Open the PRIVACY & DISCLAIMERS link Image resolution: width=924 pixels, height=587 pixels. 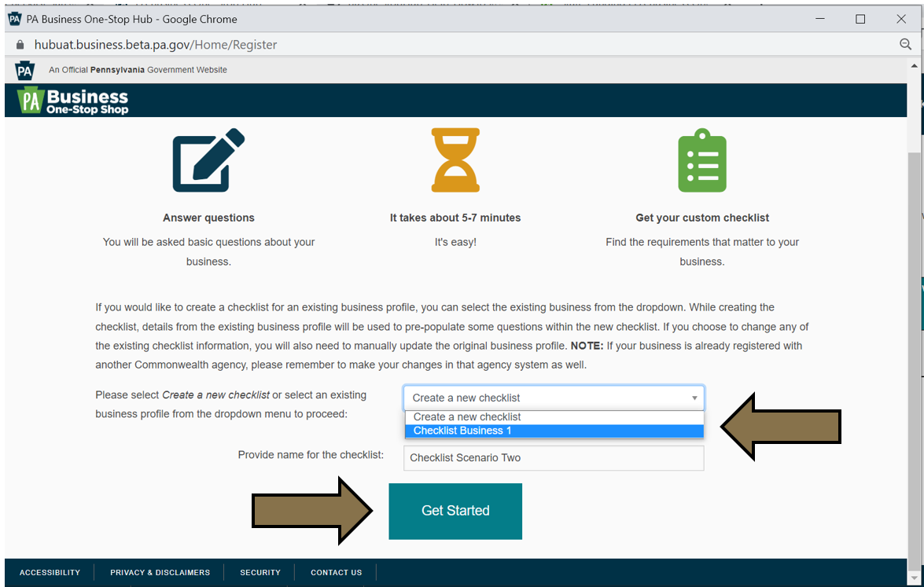(160, 572)
